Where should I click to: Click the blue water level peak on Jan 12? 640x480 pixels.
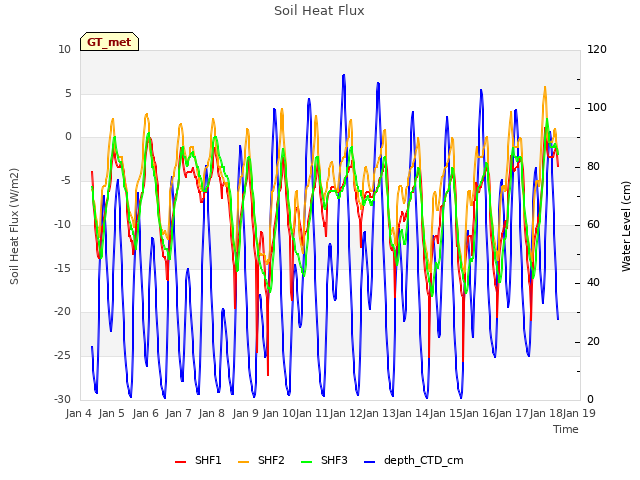click(x=344, y=75)
